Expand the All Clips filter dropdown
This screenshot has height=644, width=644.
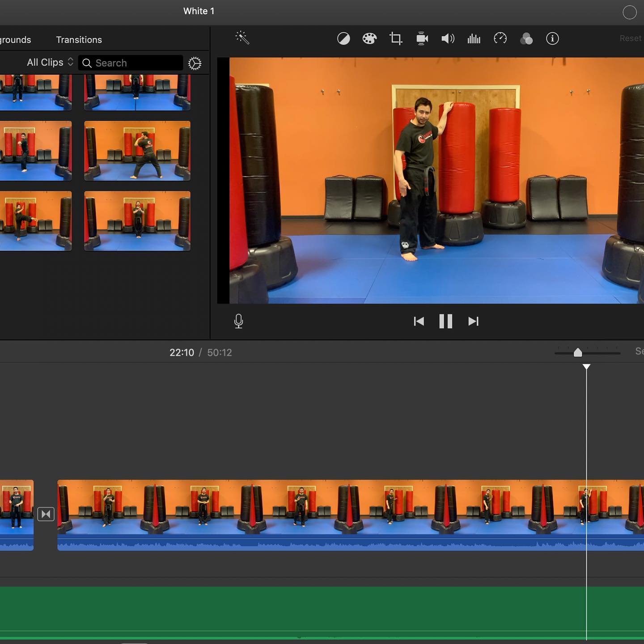pyautogui.click(x=50, y=63)
